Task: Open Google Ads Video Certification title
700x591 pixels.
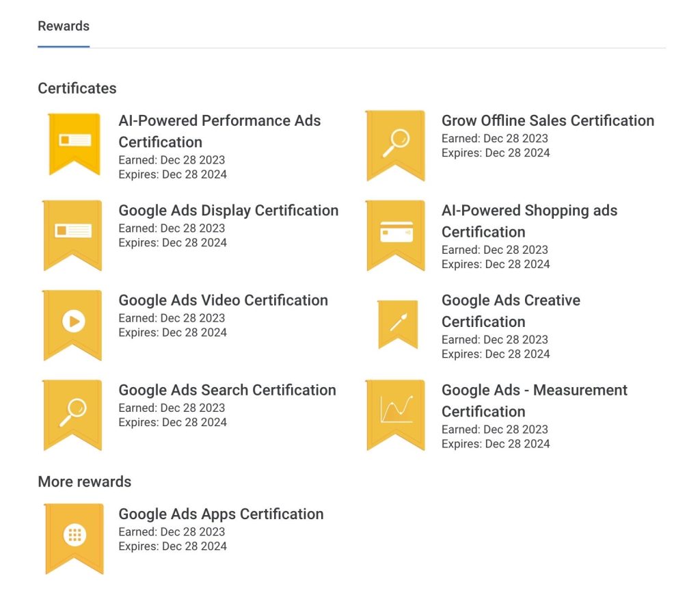Action: (x=224, y=300)
